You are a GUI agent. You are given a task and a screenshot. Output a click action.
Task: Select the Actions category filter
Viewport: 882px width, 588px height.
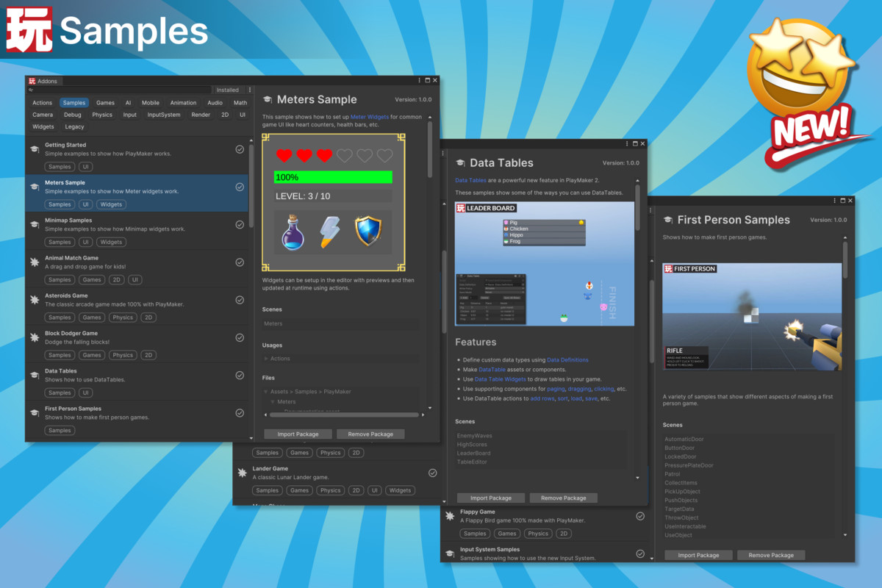point(43,103)
